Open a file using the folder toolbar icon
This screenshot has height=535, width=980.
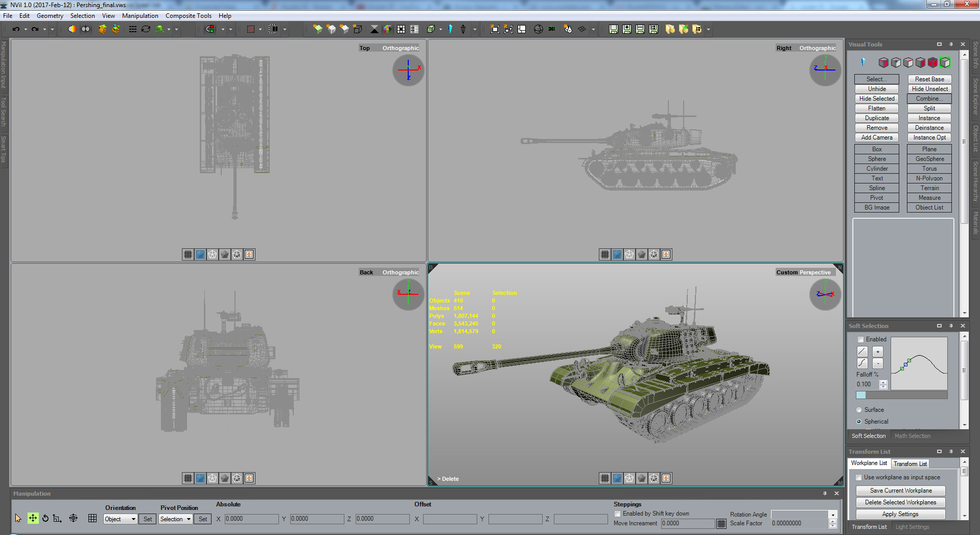pos(670,29)
